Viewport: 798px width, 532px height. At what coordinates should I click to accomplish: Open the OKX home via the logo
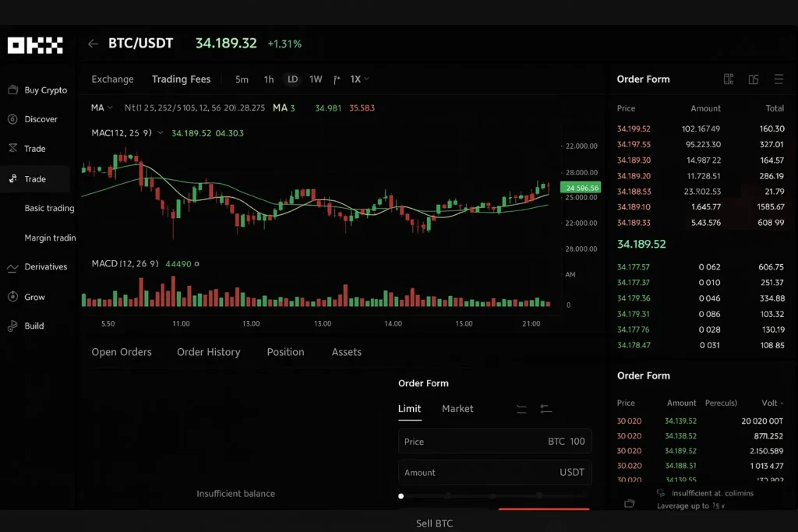(x=35, y=44)
